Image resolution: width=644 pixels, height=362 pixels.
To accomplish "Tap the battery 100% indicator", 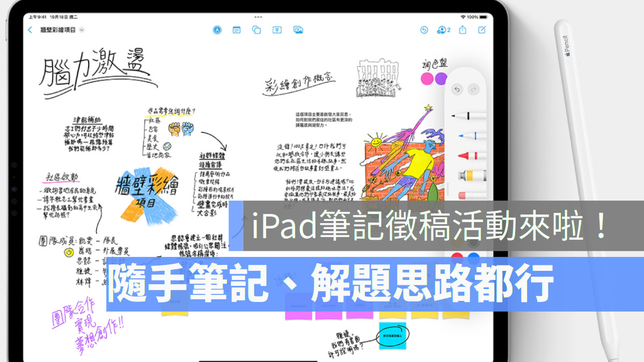I will [478, 17].
